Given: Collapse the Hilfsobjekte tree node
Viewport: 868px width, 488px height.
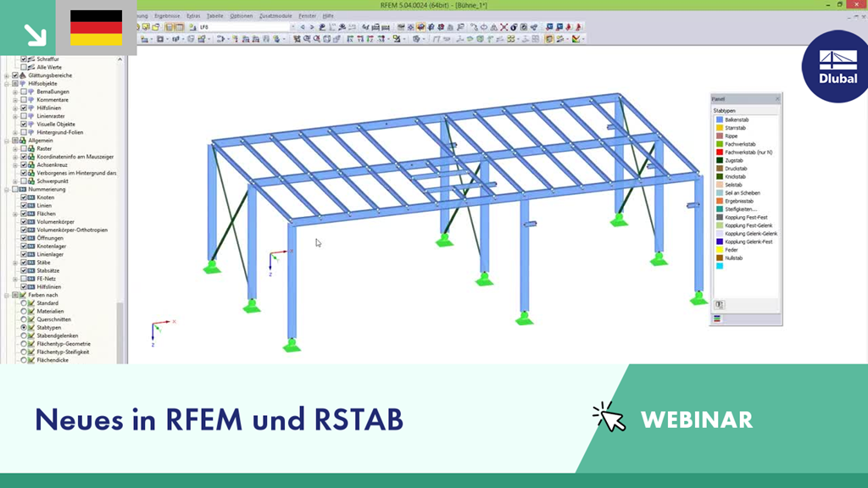Looking at the screenshot, I should tap(7, 84).
